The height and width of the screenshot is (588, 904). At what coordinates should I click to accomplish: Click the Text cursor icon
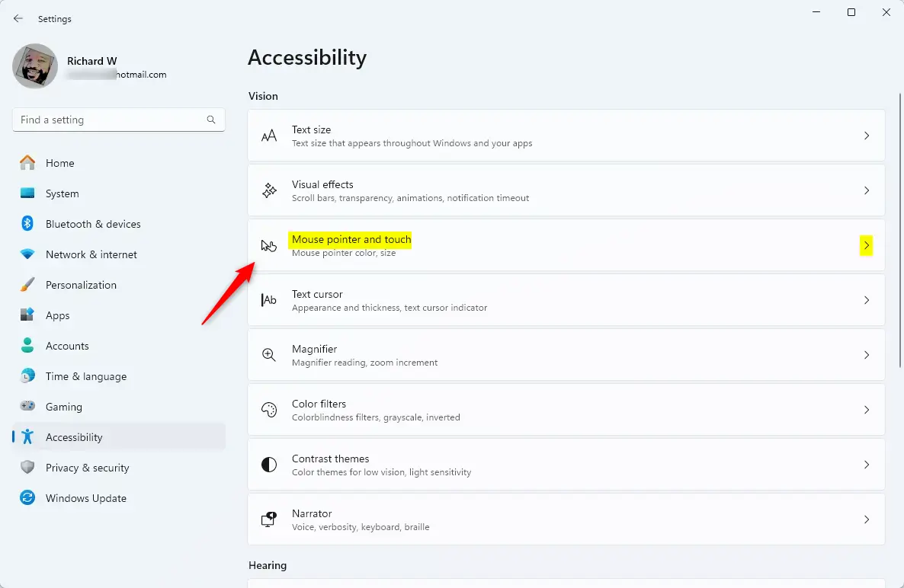tap(269, 300)
